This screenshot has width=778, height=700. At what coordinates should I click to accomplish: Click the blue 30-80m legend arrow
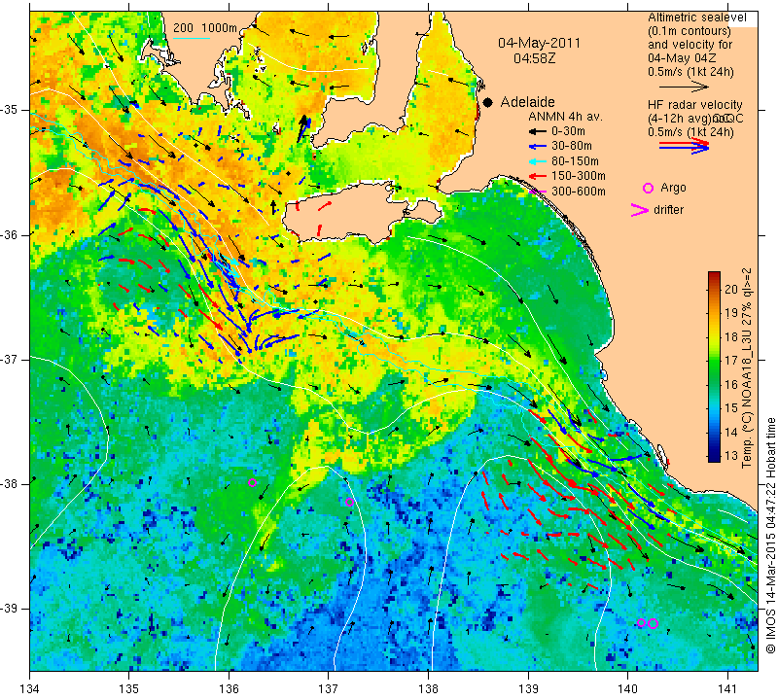538,147
